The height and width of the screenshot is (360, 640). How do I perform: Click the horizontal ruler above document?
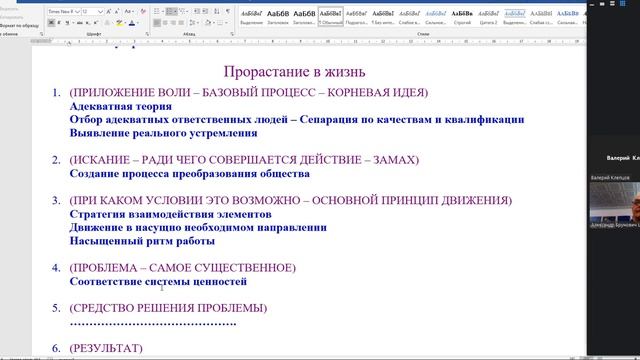coord(310,41)
